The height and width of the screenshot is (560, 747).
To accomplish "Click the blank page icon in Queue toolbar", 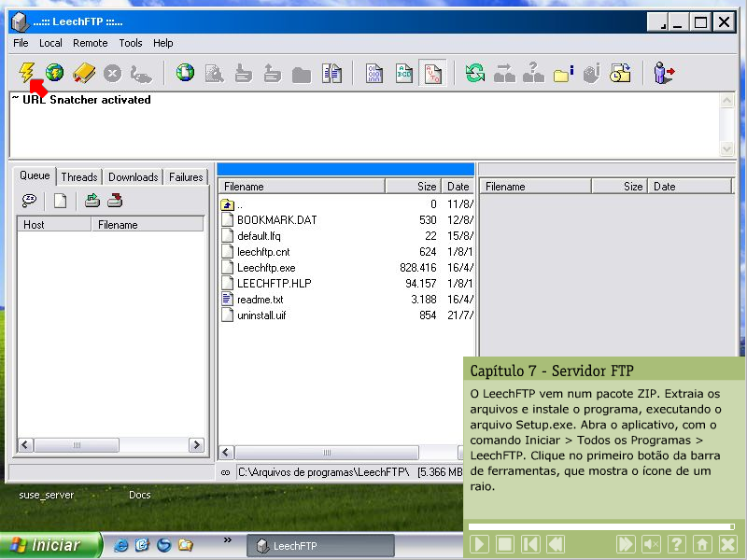I will pyautogui.click(x=60, y=201).
